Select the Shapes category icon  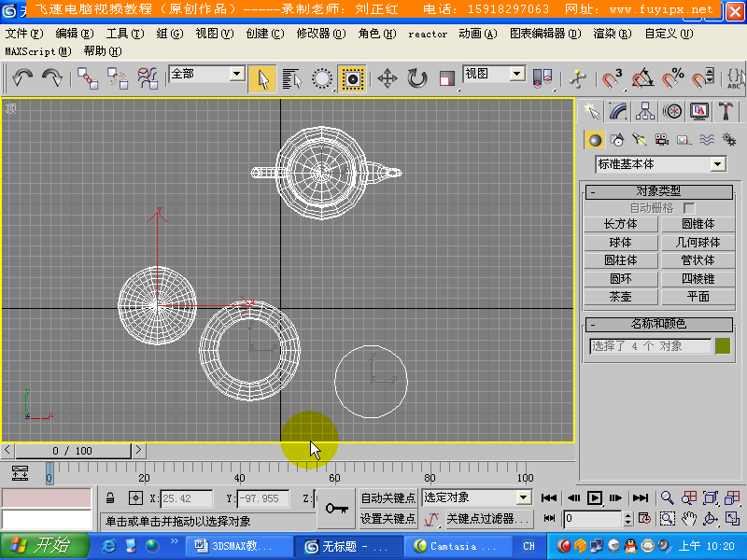click(617, 140)
